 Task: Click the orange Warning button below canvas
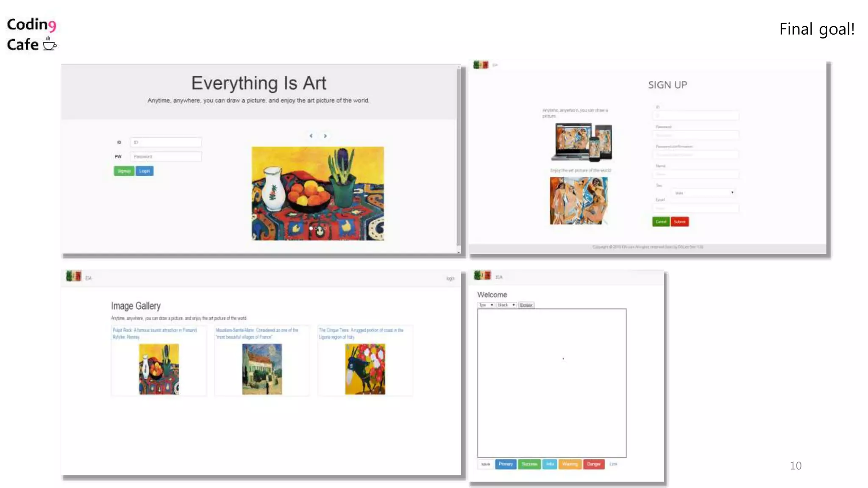coord(570,464)
